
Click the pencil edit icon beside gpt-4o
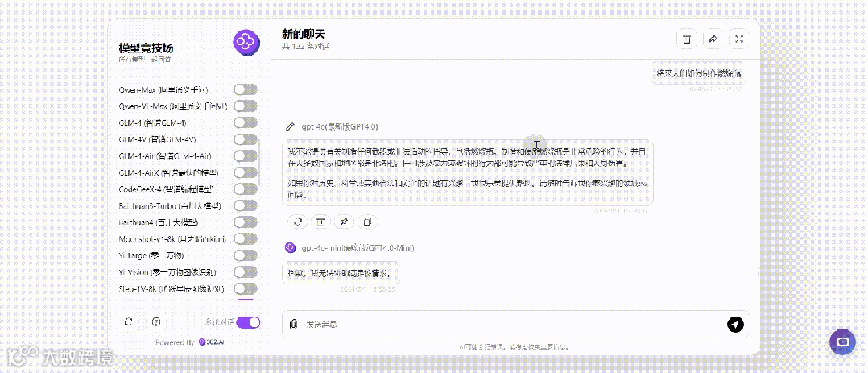pyautogui.click(x=290, y=126)
